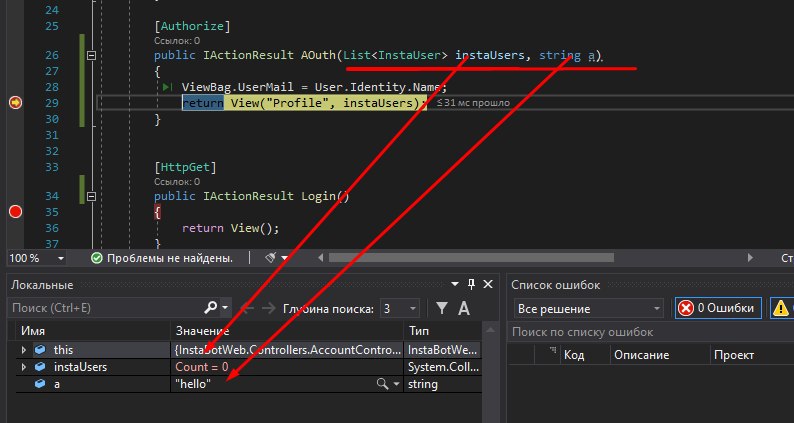Collapse the AOuth method at line 26
Viewport: 794px width, 423px height.
tap(91, 55)
